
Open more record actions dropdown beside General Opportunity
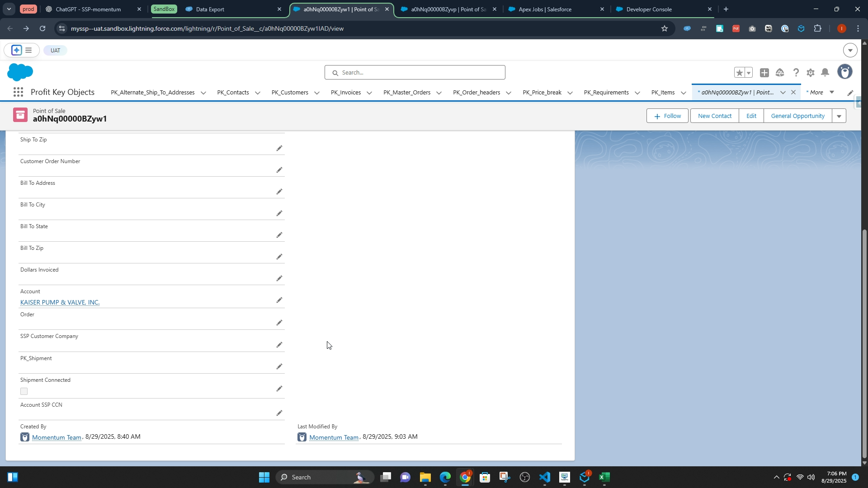(x=839, y=116)
